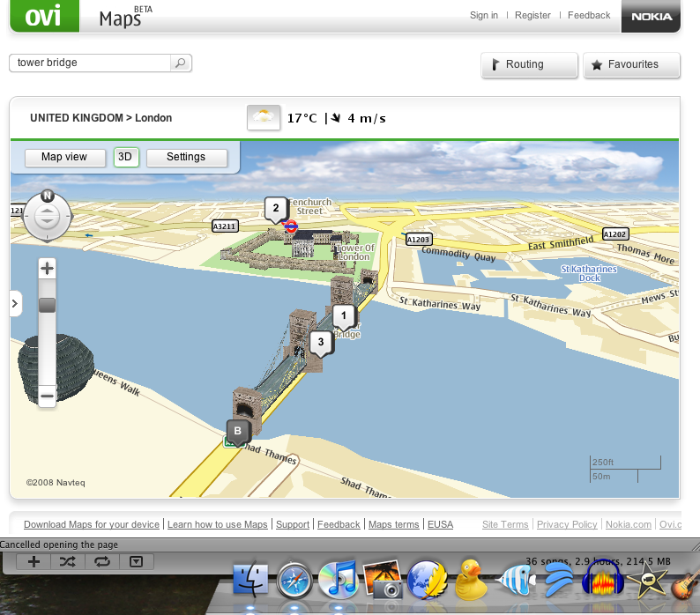
Task: Open the Site Terms link
Action: (505, 524)
